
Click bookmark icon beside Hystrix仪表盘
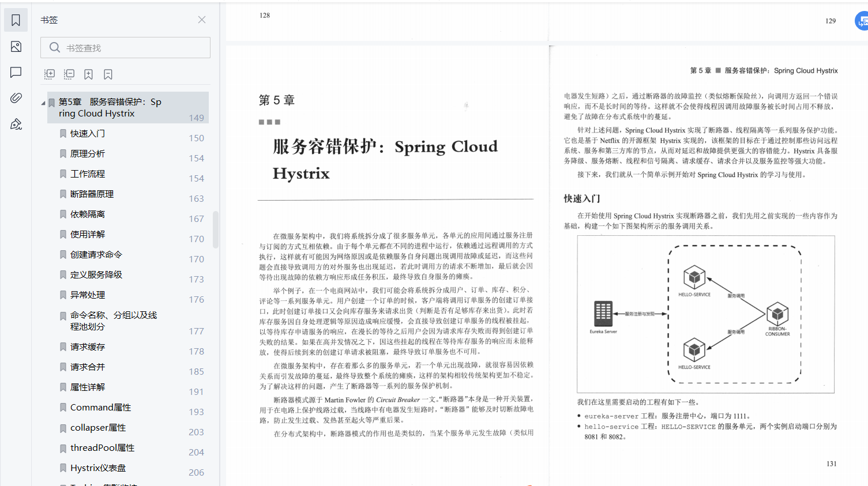point(63,468)
